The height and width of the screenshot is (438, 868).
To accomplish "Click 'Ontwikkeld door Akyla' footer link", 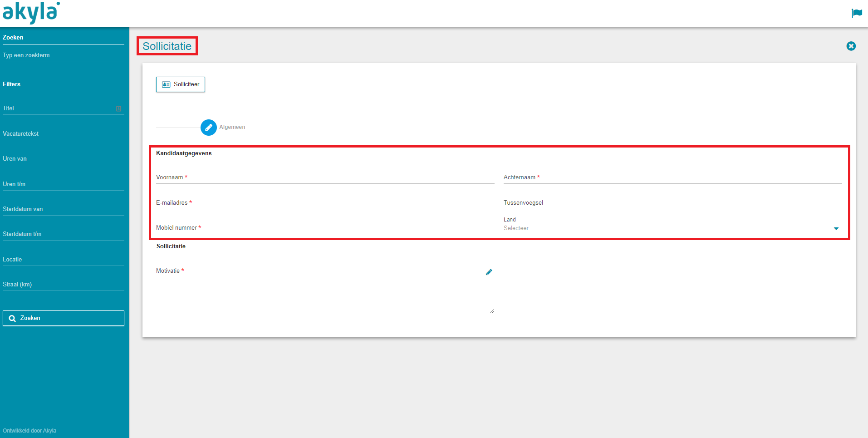I will pyautogui.click(x=29, y=431).
